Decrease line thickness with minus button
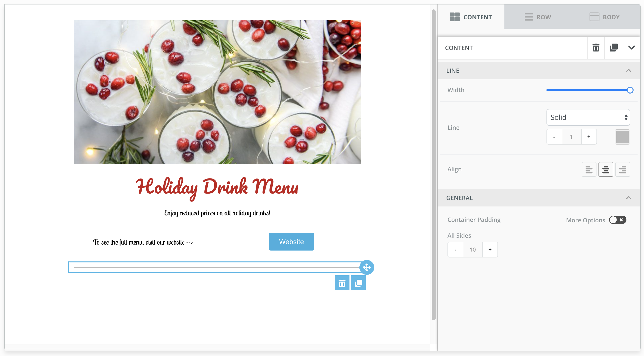This screenshot has width=644, height=356. [554, 136]
